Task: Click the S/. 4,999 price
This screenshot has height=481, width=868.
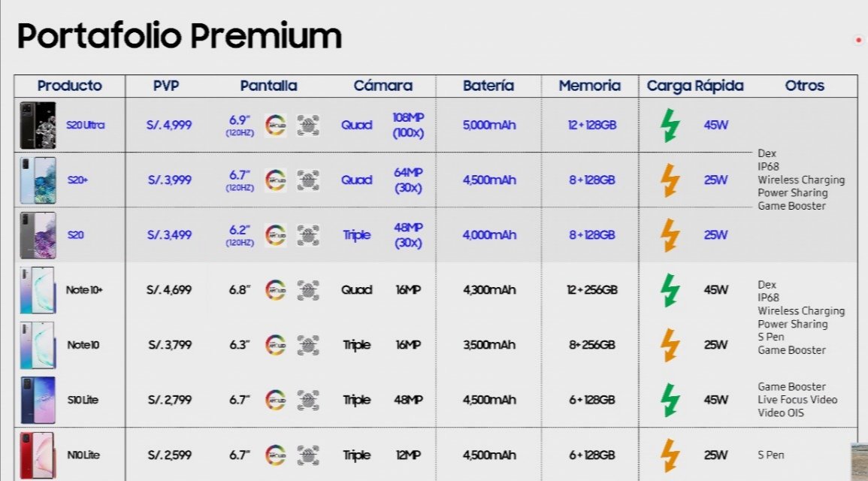Action: 169,125
